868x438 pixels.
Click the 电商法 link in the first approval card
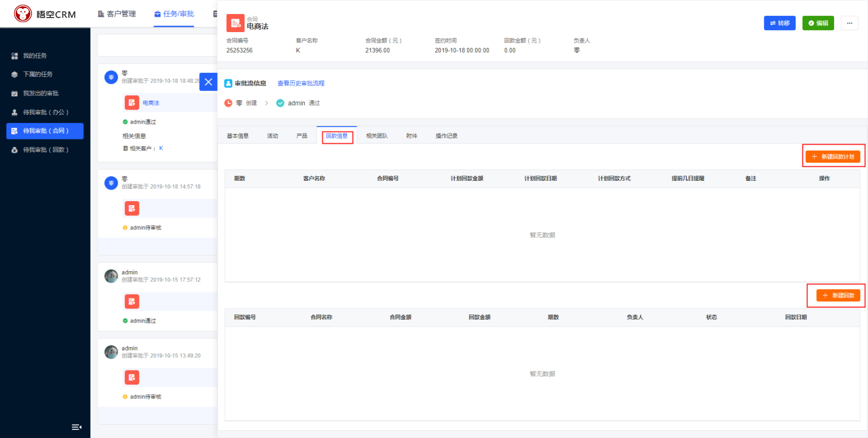coord(151,103)
